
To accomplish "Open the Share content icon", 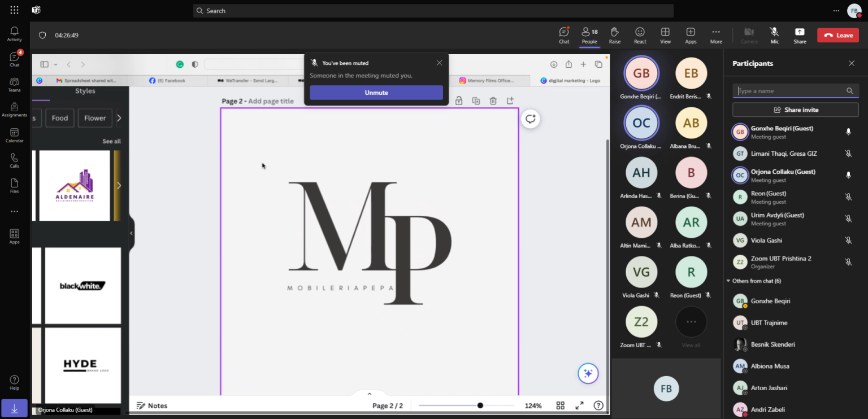I will (800, 34).
